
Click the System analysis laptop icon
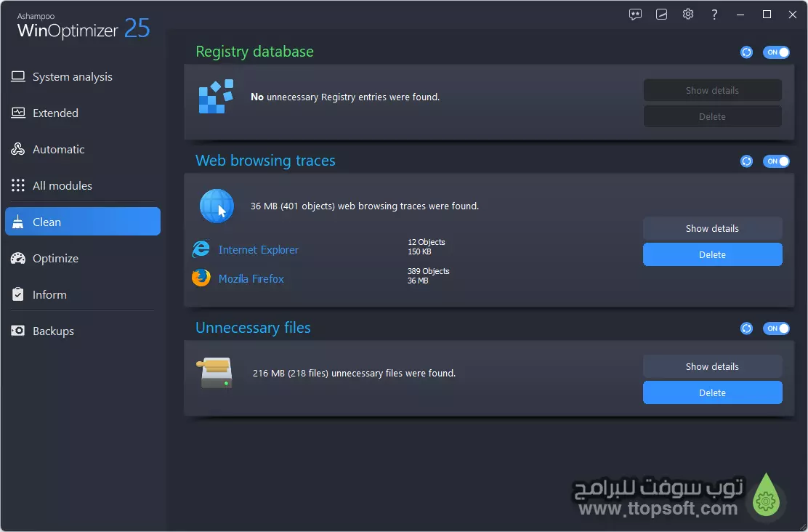click(x=18, y=77)
